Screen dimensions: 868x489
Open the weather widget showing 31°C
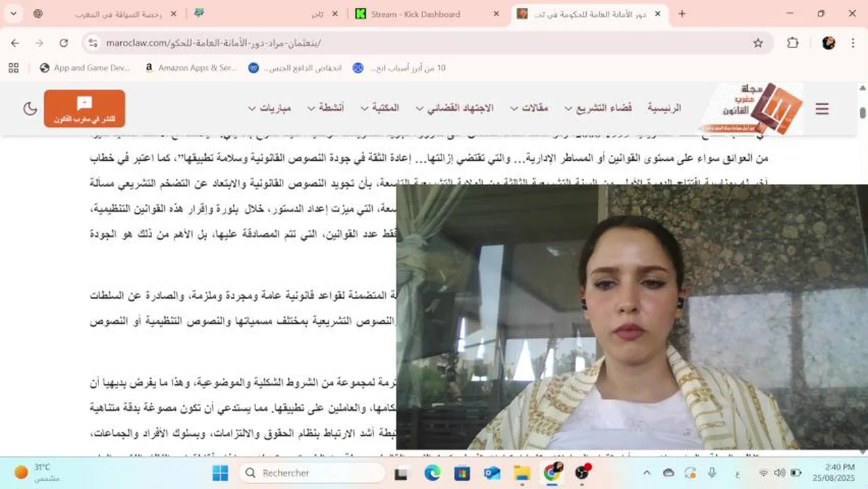pos(37,473)
